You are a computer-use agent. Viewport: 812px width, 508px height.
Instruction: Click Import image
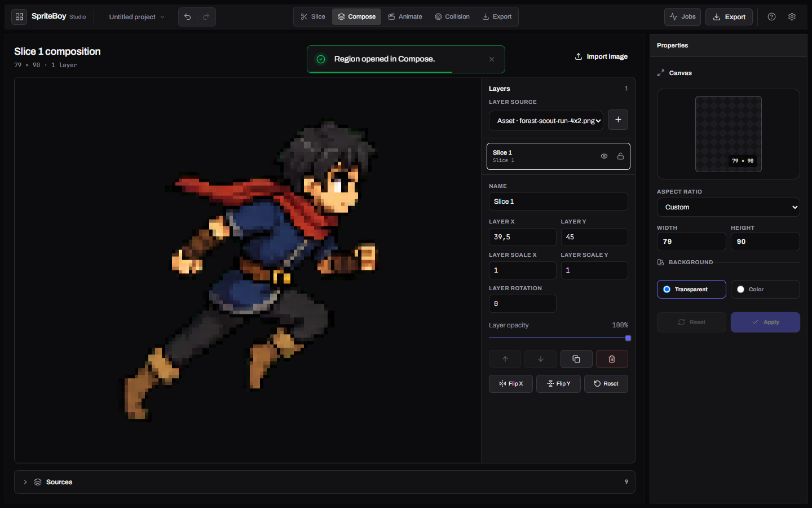click(x=601, y=56)
